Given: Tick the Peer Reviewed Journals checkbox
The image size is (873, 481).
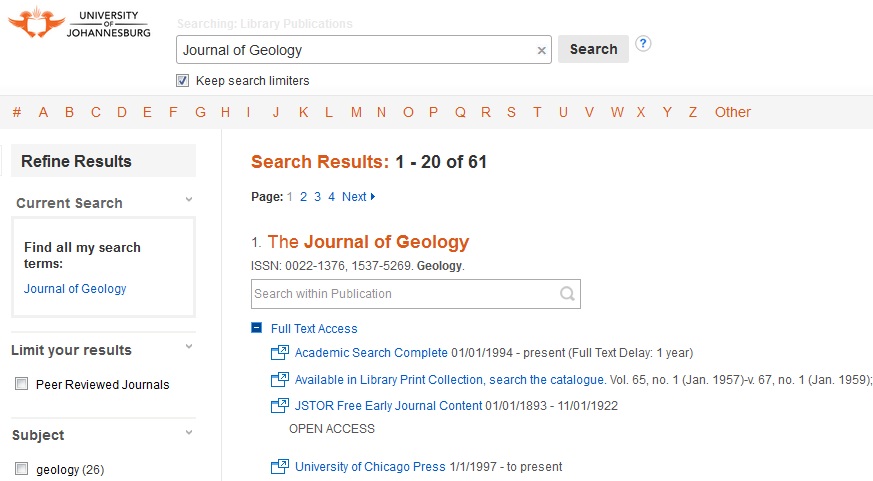Looking at the screenshot, I should pyautogui.click(x=22, y=384).
